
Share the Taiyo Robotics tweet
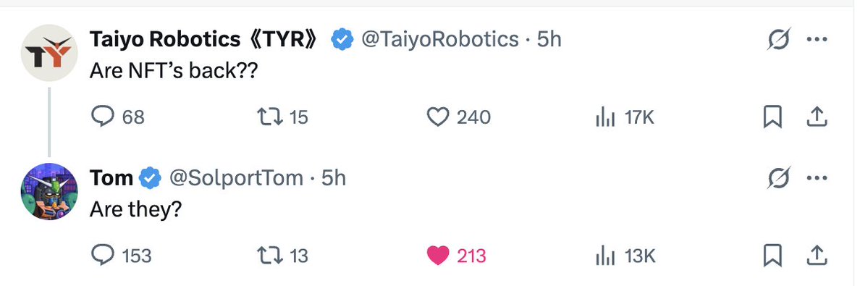click(817, 117)
